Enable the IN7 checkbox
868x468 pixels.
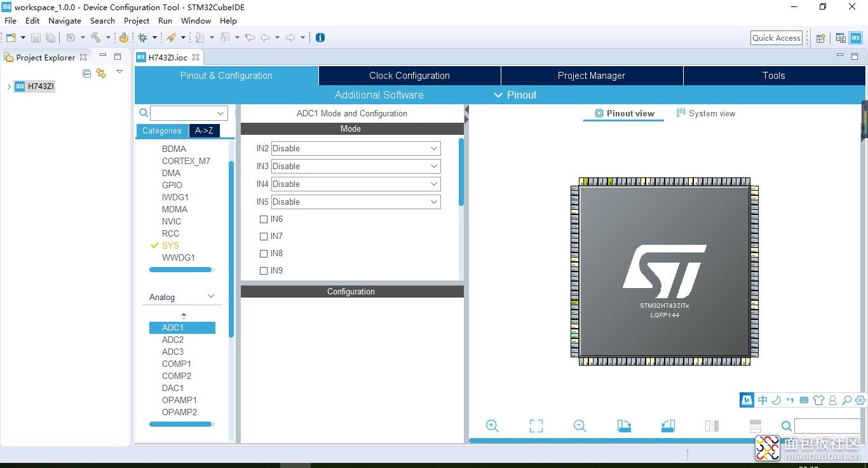coord(264,237)
